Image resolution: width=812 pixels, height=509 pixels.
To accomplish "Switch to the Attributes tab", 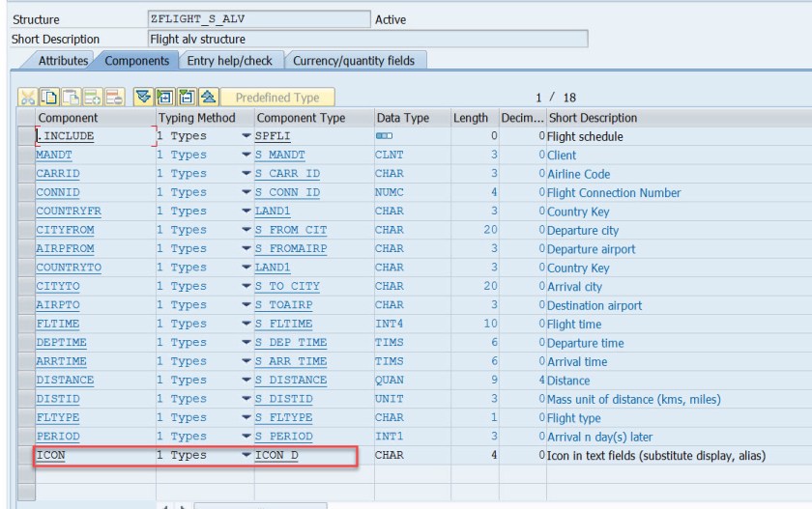I will (x=64, y=61).
